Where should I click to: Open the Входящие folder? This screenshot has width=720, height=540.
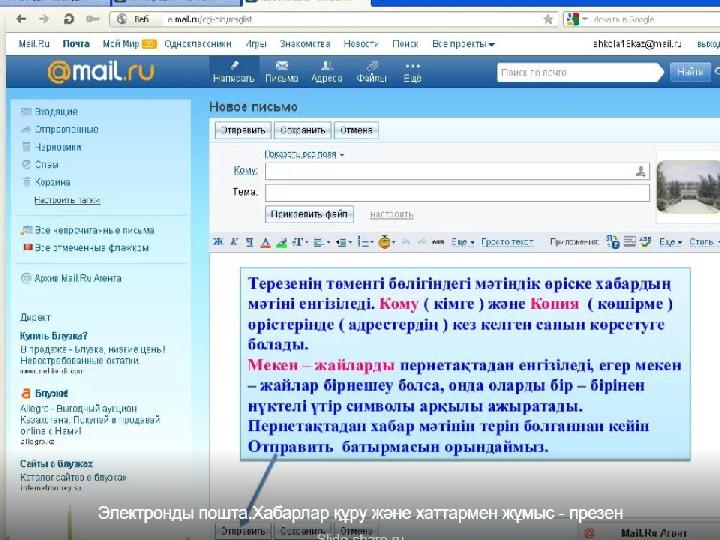pyautogui.click(x=56, y=112)
